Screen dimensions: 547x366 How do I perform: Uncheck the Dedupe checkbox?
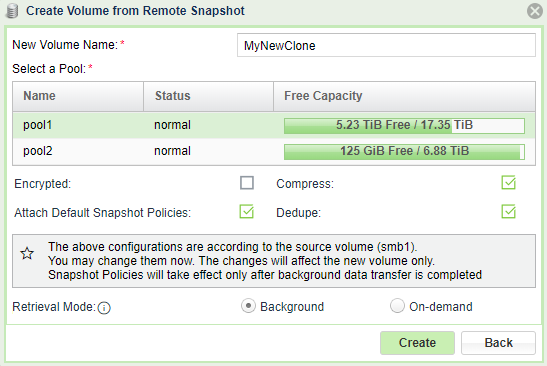508,212
